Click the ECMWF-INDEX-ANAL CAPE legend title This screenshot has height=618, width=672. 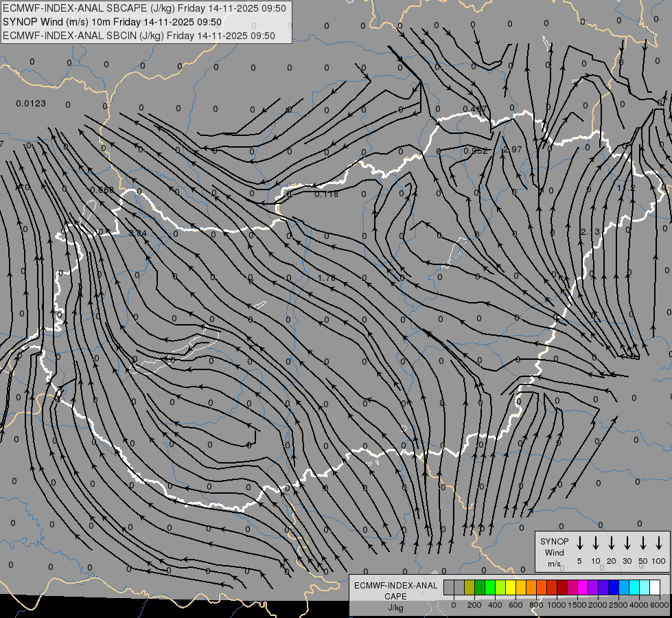[x=395, y=591]
